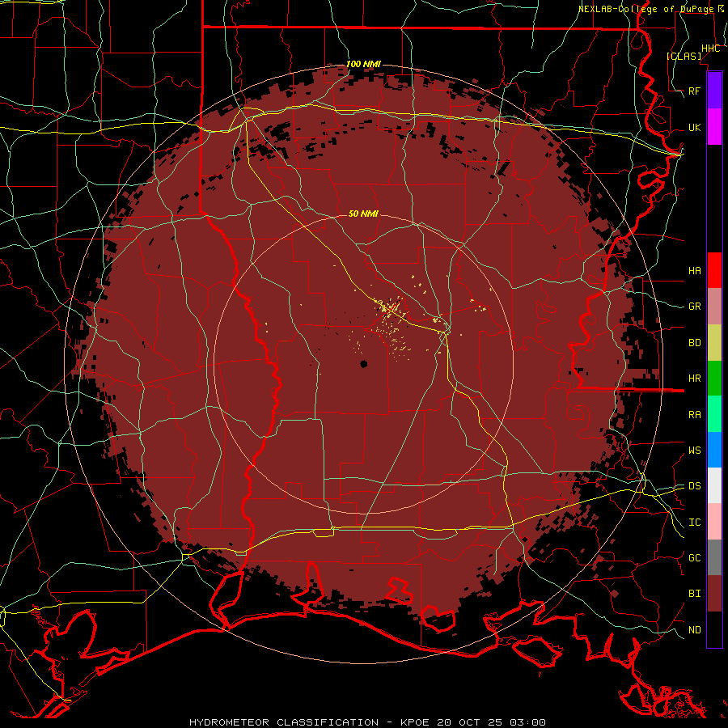The image size is (728, 728).
Task: Click the mint green RA legend swatch
Action: (714, 414)
